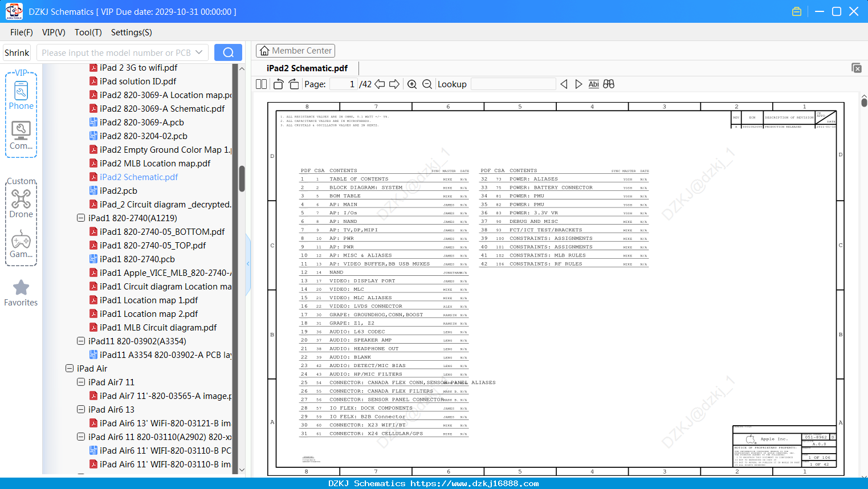
Task: Click the page number input box
Action: [344, 84]
